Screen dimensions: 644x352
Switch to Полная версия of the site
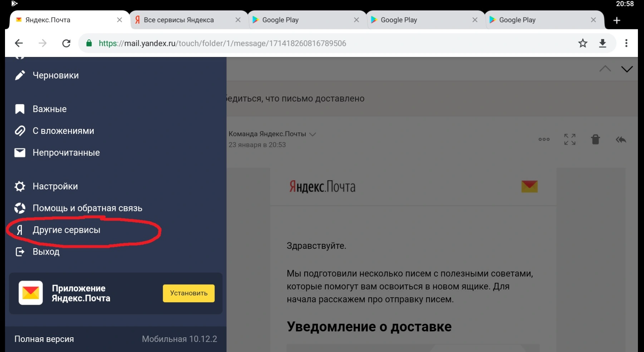(44, 339)
